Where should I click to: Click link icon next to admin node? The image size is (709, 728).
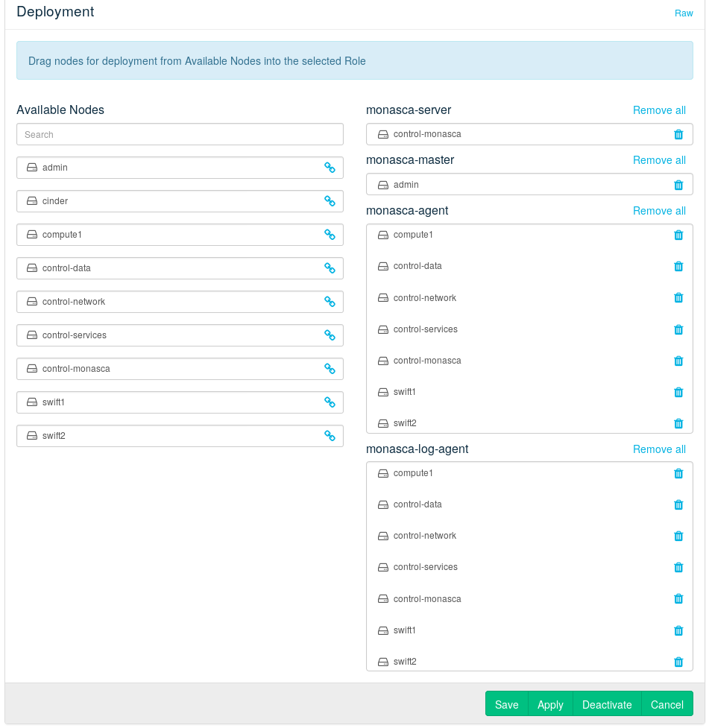tap(330, 168)
